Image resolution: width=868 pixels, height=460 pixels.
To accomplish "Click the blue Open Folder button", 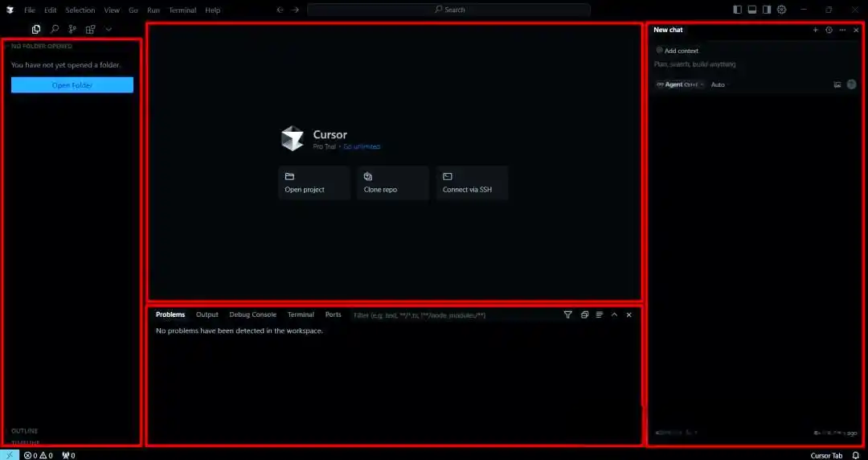I will [x=72, y=85].
